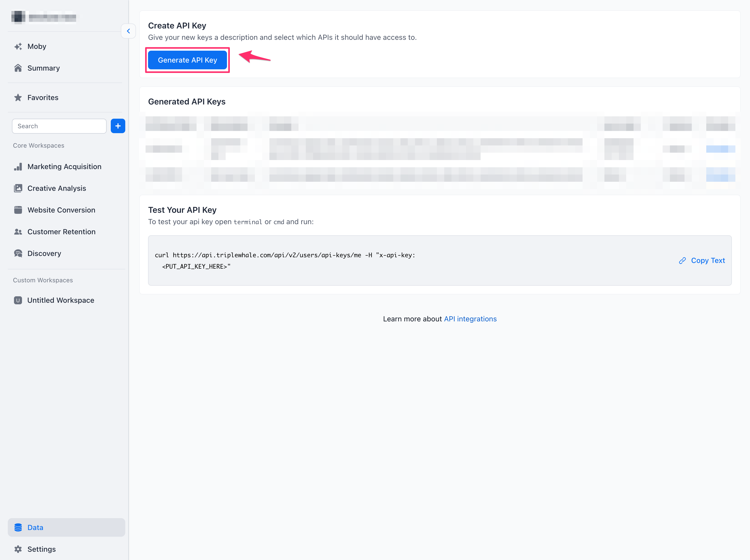
Task: Click the Marketing Acquisition bar chart icon
Action: click(x=18, y=167)
